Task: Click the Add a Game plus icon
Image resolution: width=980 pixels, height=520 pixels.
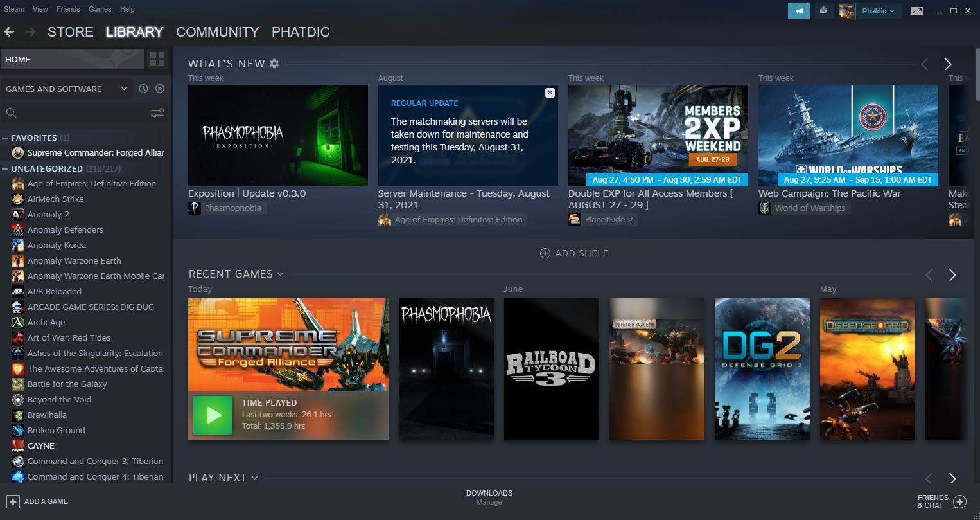Action: pos(13,501)
